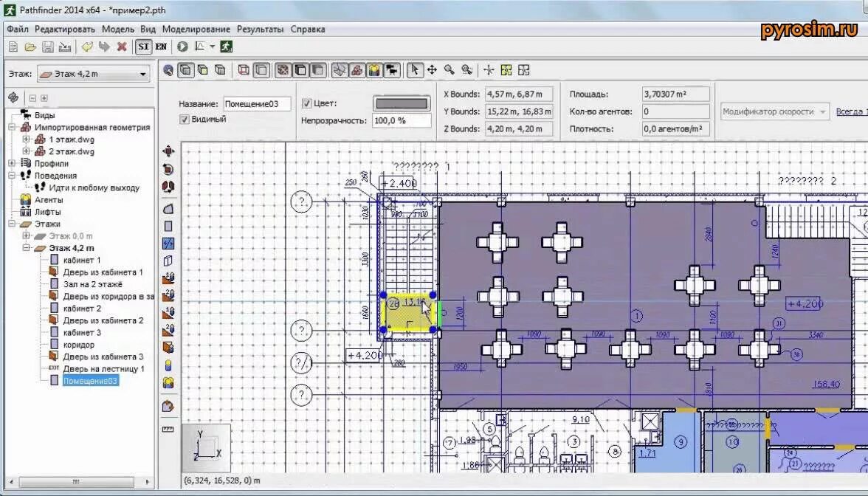Select the Add single agent tool

(168, 365)
